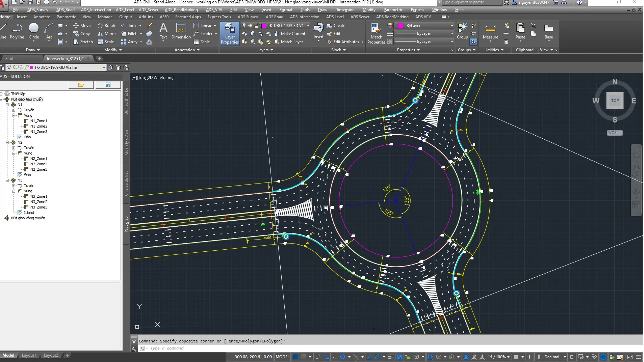Toggle lineweight display in status bar
The width and height of the screenshot is (644, 362).
tap(391, 357)
